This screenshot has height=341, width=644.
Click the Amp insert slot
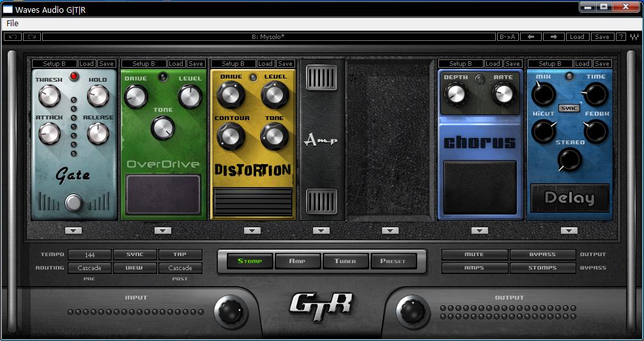(321, 140)
